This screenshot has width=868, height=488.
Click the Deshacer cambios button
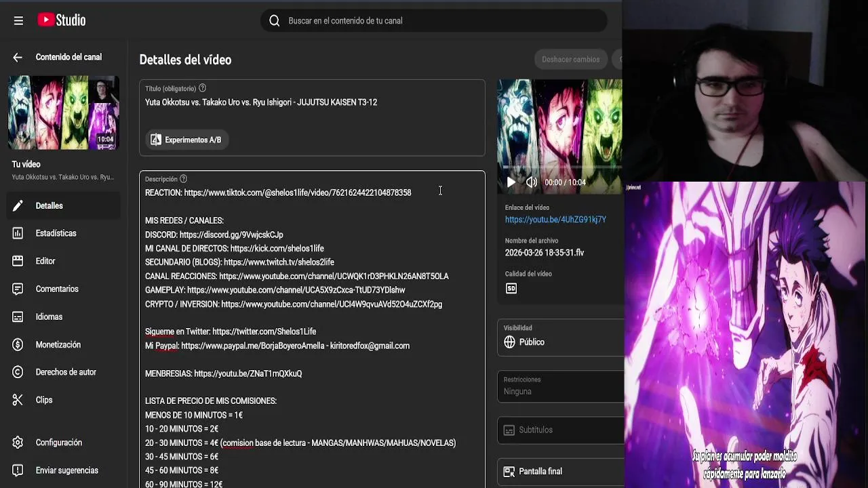(570, 60)
